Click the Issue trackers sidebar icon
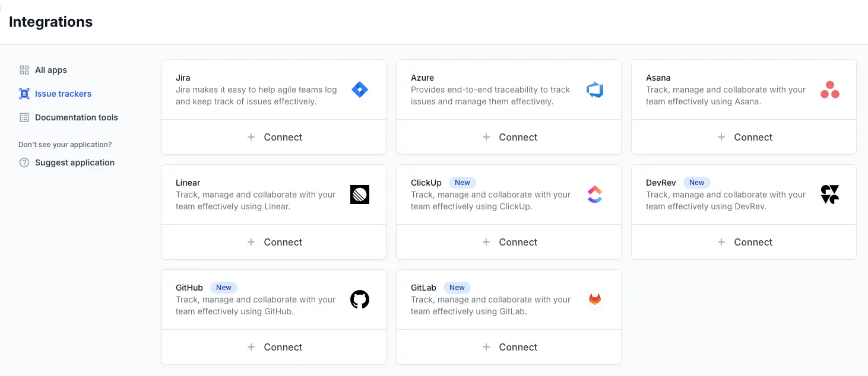This screenshot has height=376, width=868. click(24, 93)
